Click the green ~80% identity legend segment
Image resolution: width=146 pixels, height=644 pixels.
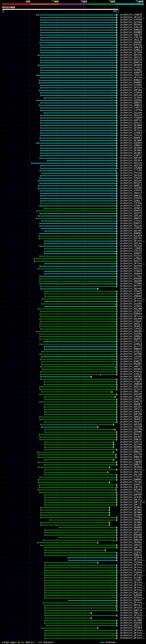pyautogui.click(x=101, y=4)
